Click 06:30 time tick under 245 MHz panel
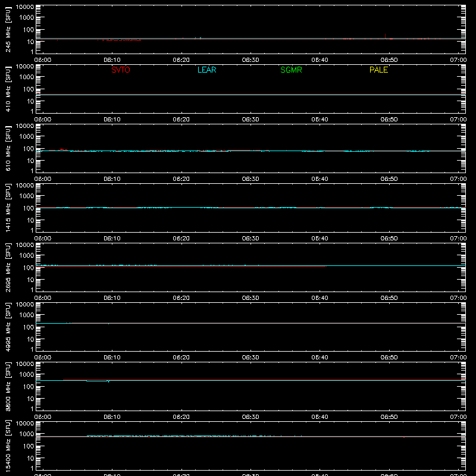The height and width of the screenshot is (476, 476). click(x=250, y=60)
